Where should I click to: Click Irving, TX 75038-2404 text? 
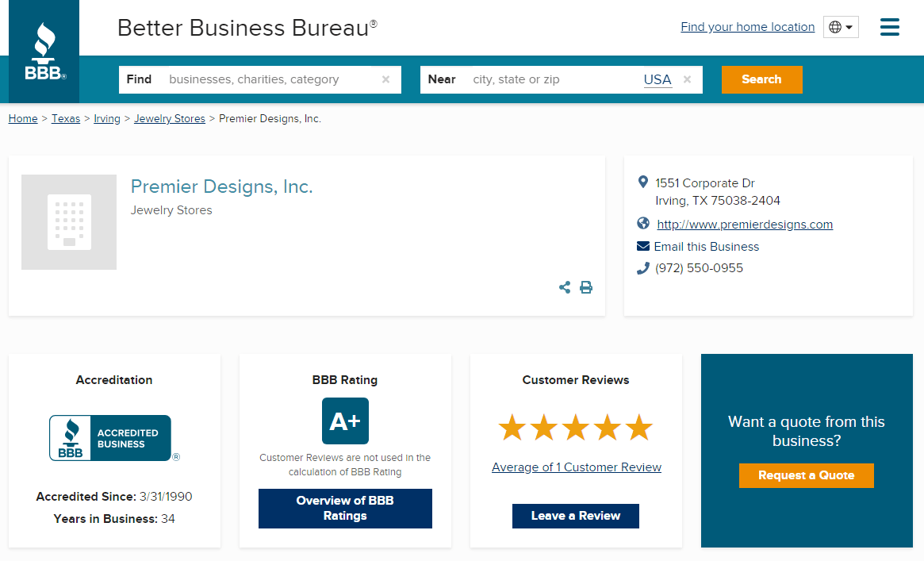click(718, 201)
